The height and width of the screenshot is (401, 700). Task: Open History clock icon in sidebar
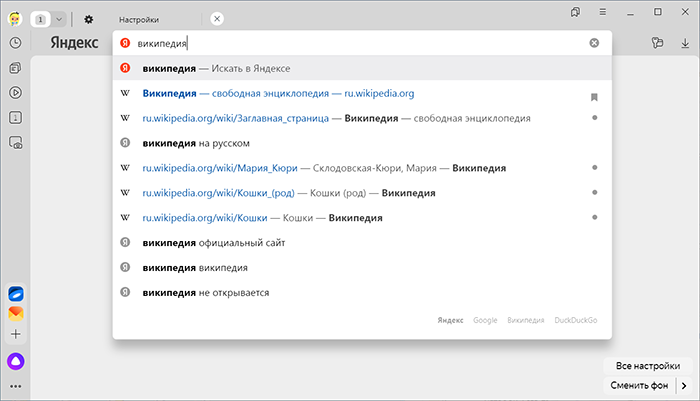coord(16,43)
